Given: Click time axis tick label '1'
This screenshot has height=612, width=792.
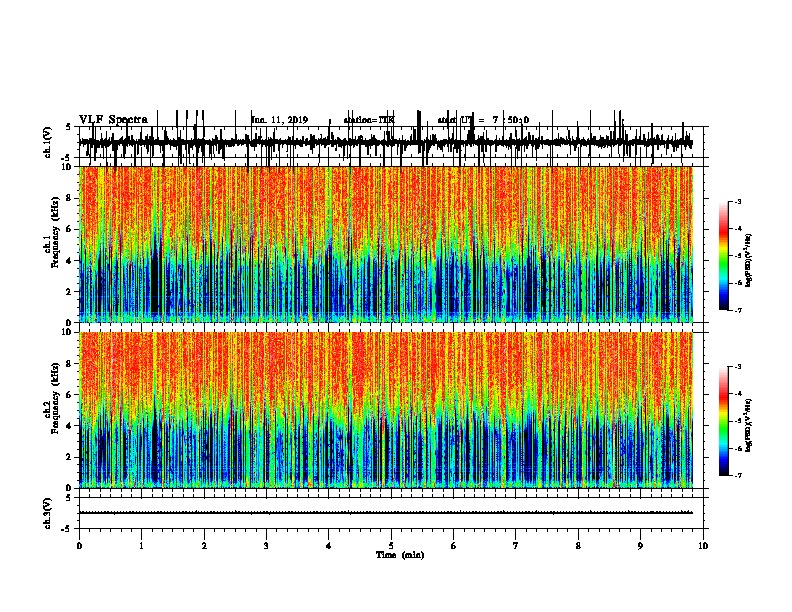Looking at the screenshot, I should [141, 546].
